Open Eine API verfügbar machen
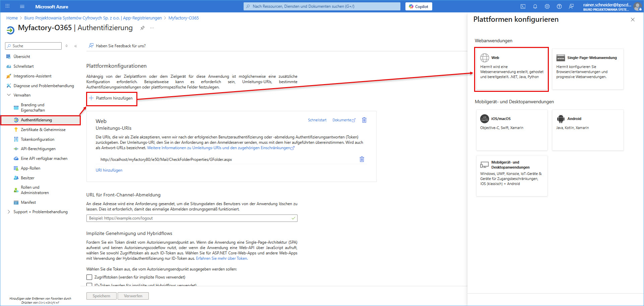 44,159
